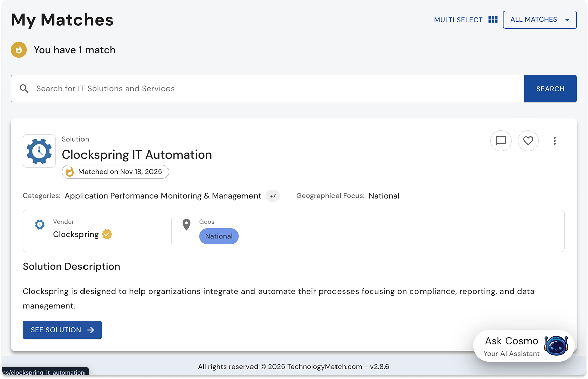Click the MULTI SELECT label

[x=458, y=20]
